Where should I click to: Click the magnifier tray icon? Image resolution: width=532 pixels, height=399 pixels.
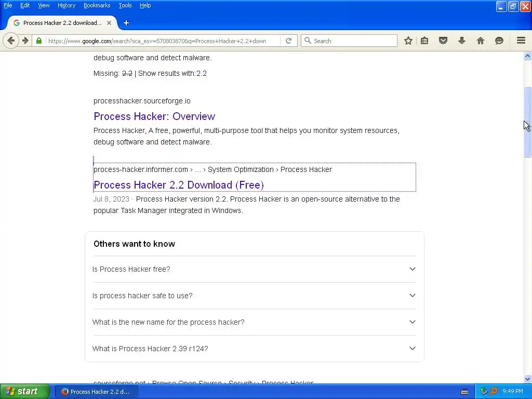pyautogui.click(x=494, y=392)
